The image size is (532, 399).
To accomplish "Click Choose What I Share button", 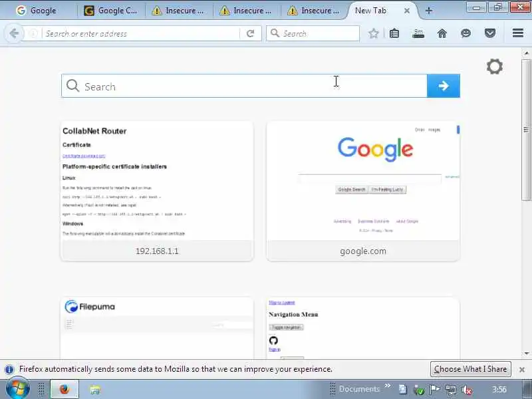I will coord(470,369).
